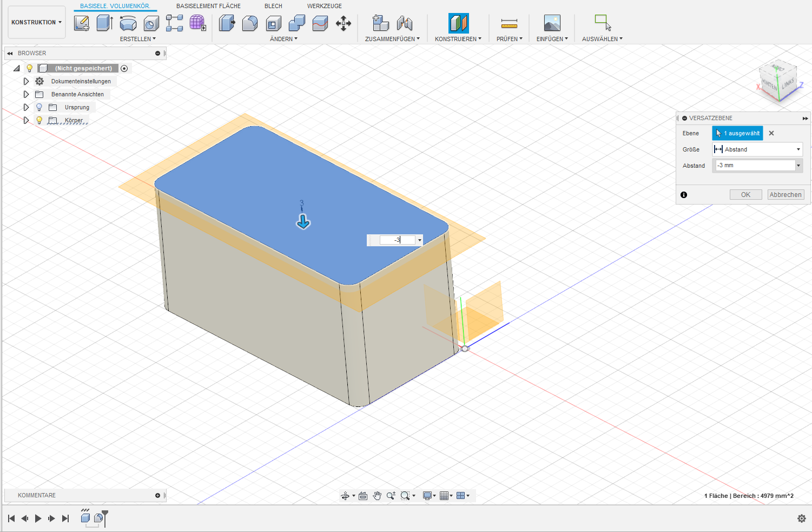This screenshot has width=812, height=532.
Task: Open the Abstand value dropdown arrow in dialog
Action: click(x=798, y=166)
